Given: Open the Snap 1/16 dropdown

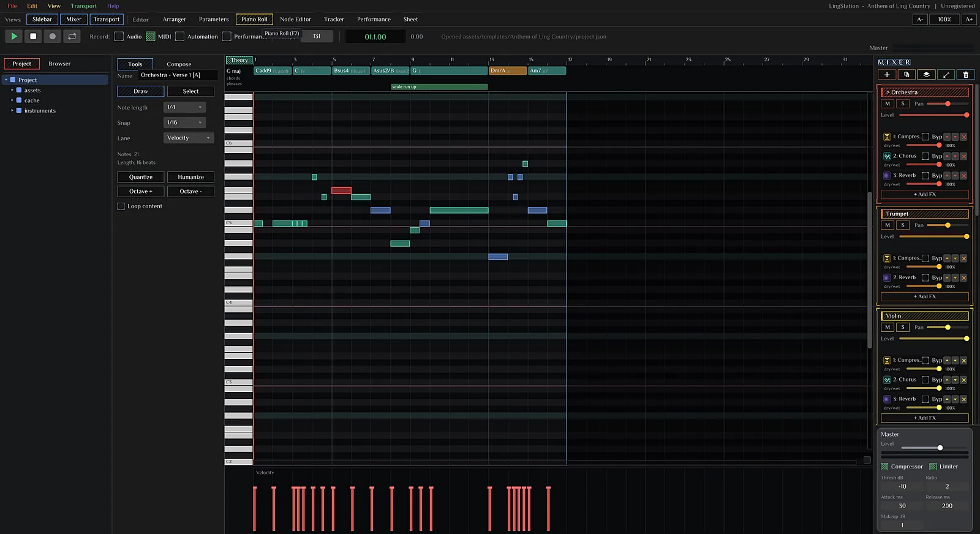Looking at the screenshot, I should 184,122.
